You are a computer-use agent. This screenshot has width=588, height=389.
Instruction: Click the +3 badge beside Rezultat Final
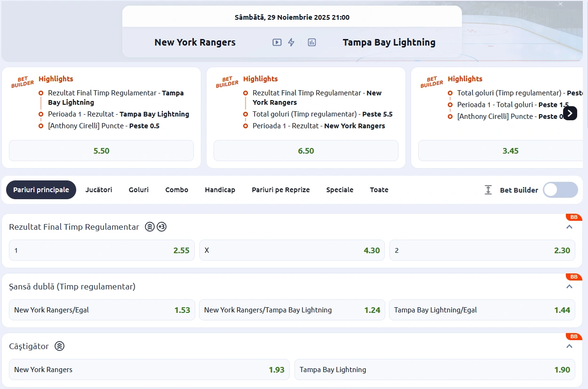161,227
